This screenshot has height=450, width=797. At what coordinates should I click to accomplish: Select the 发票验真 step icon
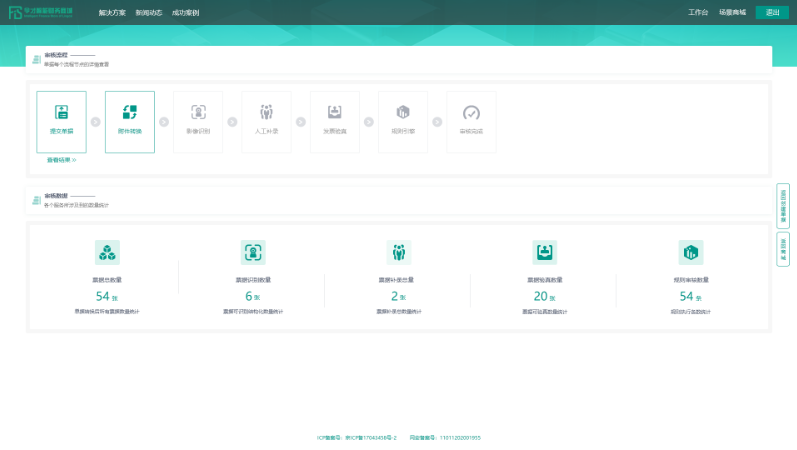coord(335,112)
